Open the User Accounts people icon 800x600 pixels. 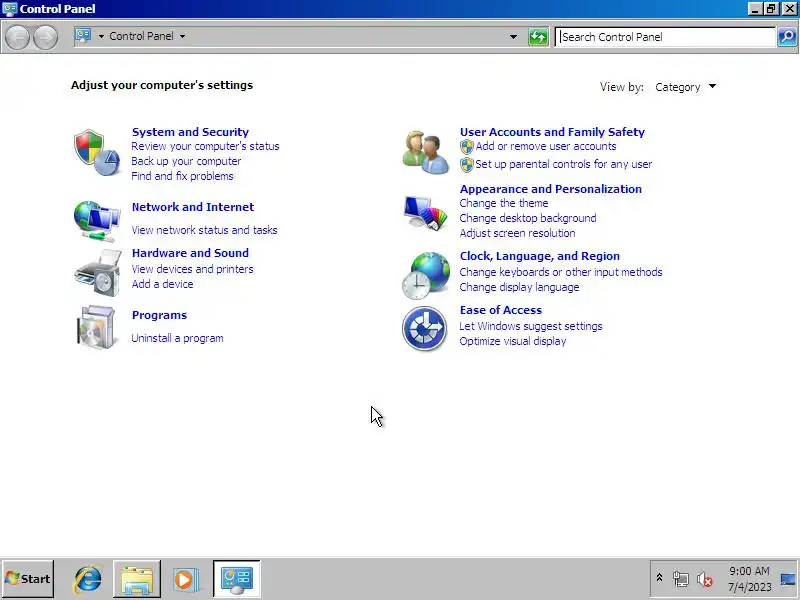tap(426, 152)
